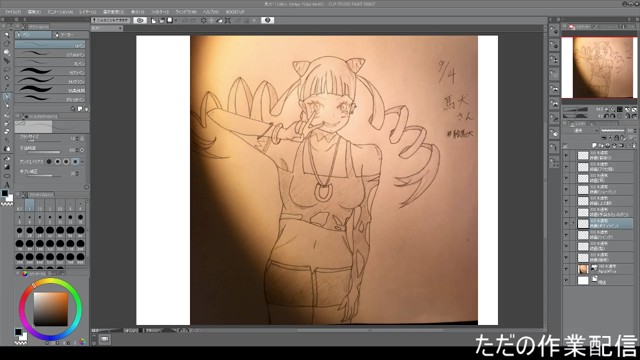Click the CLIP STUDIO eye icon button
Image resolution: width=640 pixels, height=360 pixels.
(x=140, y=20)
